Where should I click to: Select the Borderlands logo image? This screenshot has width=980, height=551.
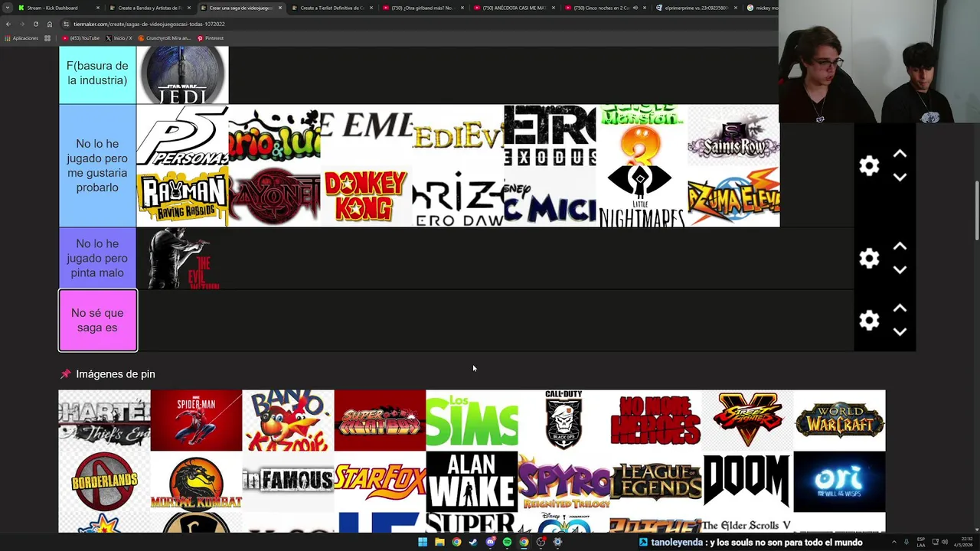point(104,481)
